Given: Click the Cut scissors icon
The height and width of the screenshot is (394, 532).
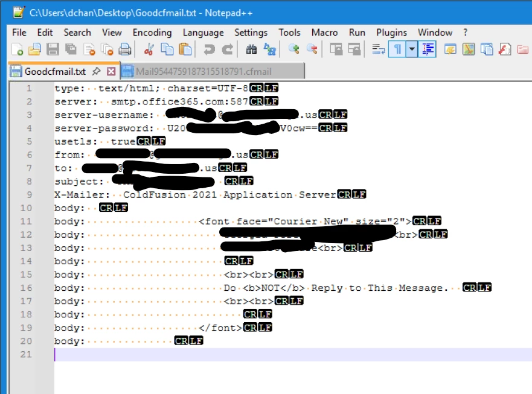Looking at the screenshot, I should pos(149,49).
